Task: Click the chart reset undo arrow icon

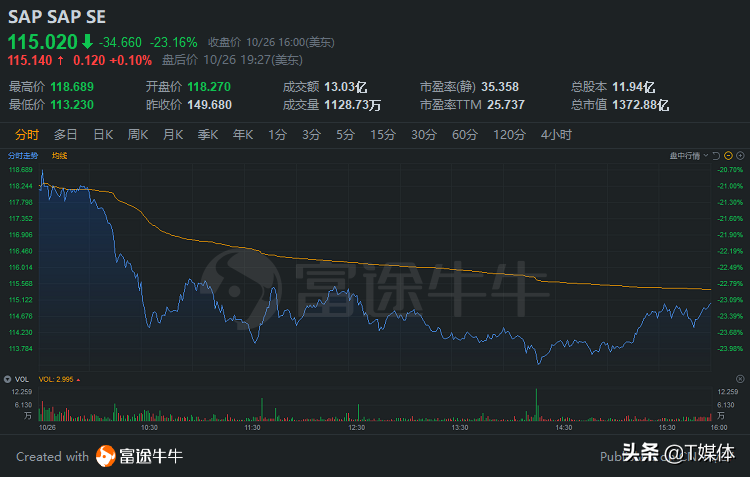Action: pyautogui.click(x=716, y=155)
